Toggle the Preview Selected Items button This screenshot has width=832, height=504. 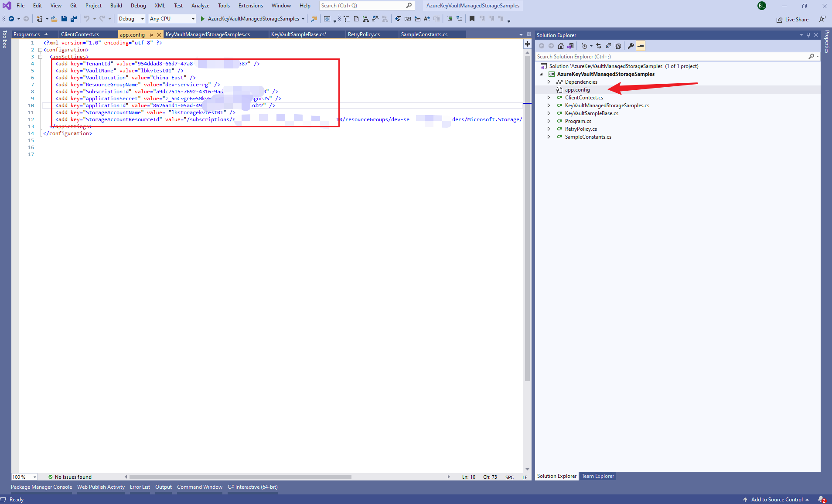click(x=641, y=46)
